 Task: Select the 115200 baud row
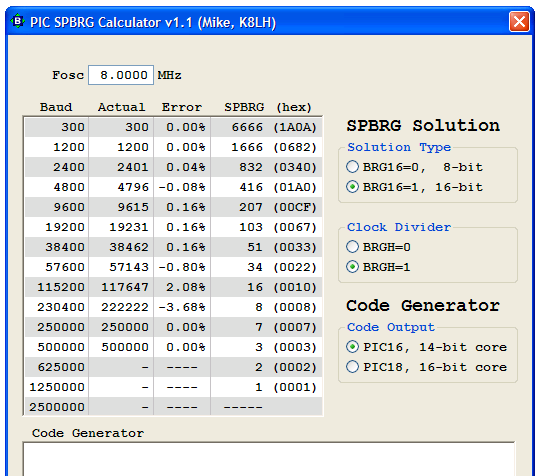(174, 287)
